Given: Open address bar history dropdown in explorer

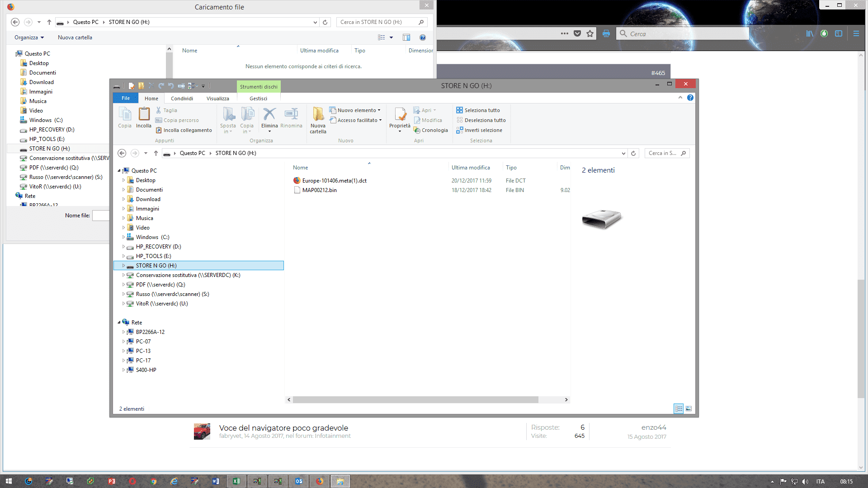Looking at the screenshot, I should point(624,153).
